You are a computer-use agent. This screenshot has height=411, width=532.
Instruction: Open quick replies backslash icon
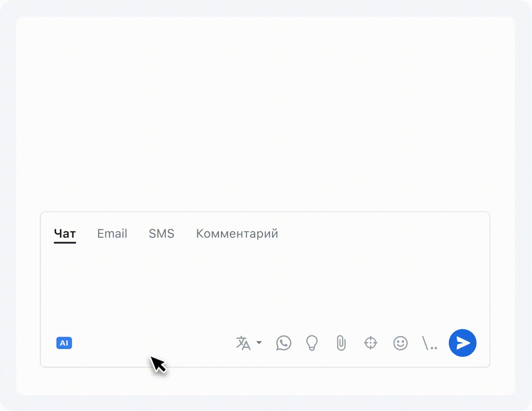tap(430, 343)
